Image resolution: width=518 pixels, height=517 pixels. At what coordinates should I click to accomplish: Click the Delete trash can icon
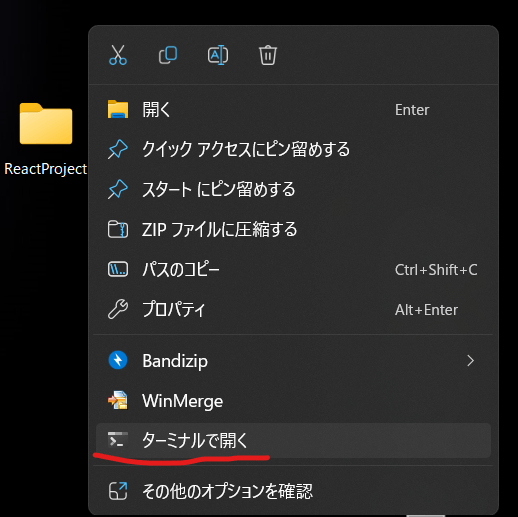click(268, 55)
